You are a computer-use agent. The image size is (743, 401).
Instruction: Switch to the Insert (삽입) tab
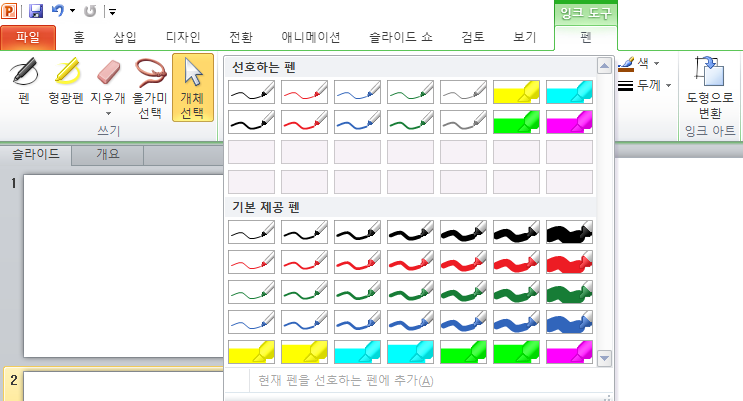point(125,37)
